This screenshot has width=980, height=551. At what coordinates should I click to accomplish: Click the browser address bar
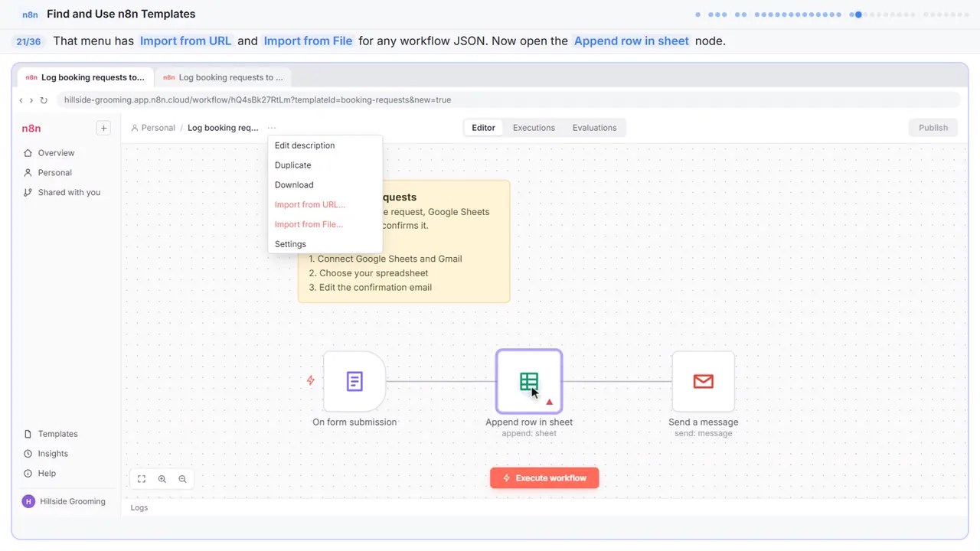point(508,100)
